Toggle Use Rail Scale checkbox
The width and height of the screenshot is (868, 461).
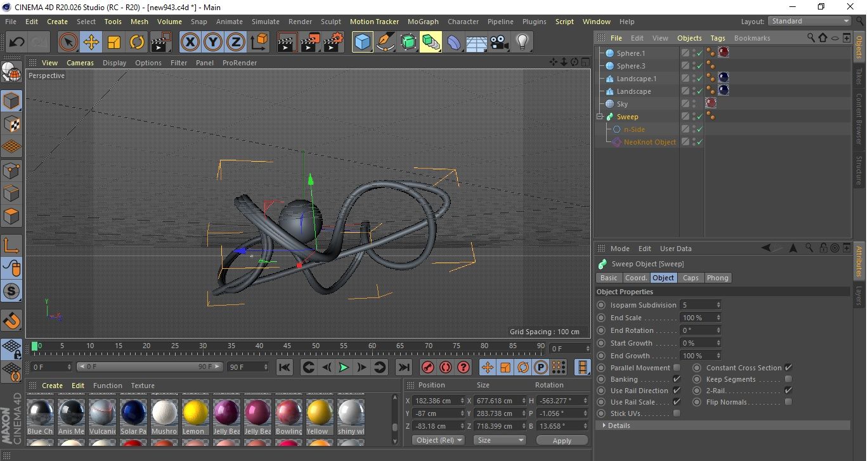[677, 402]
